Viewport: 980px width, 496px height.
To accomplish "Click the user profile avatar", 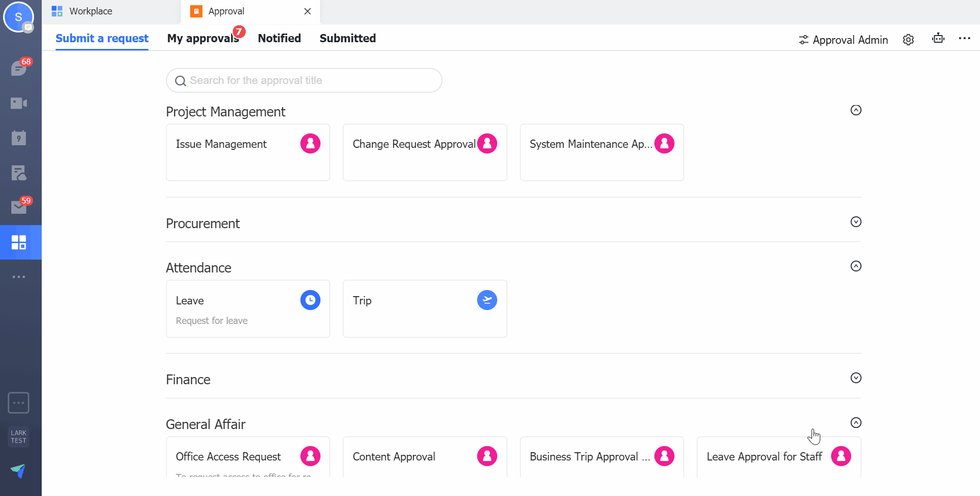I will (x=19, y=17).
